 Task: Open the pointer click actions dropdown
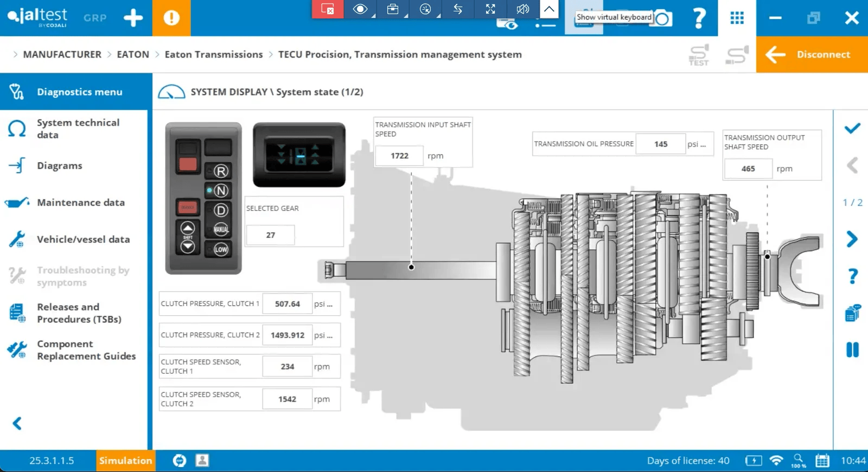(425, 9)
